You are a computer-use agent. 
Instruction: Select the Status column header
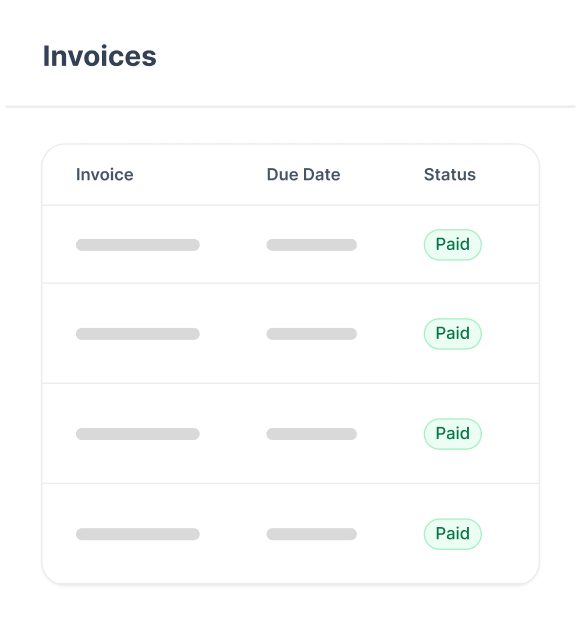pos(449,174)
